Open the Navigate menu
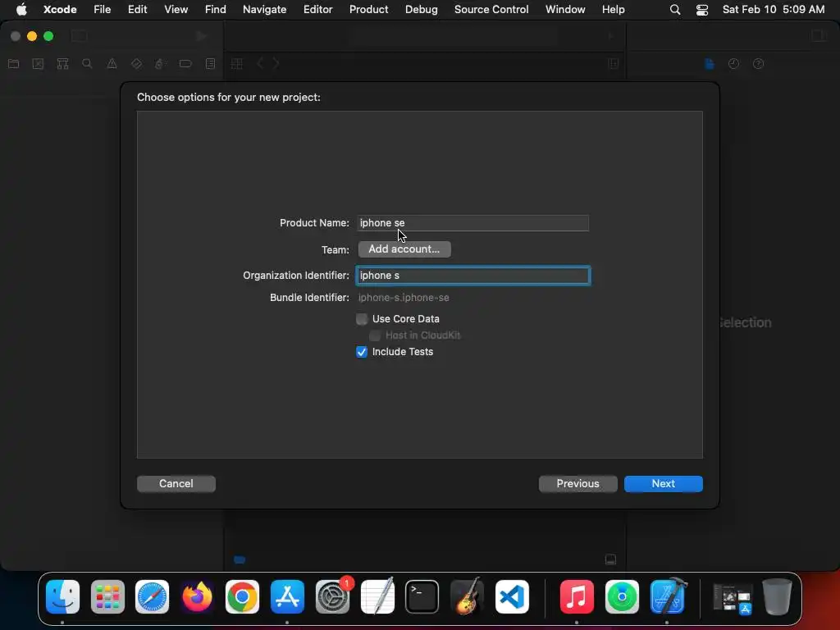Viewport: 840px width, 630px height. coord(264,10)
